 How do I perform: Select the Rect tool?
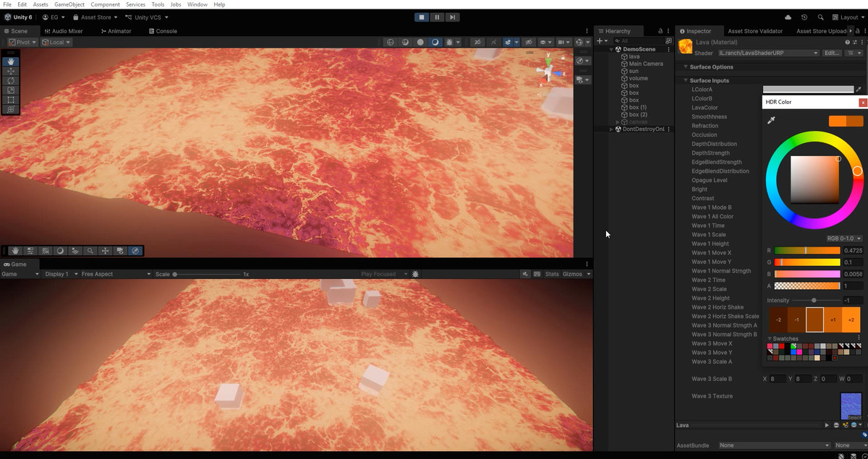click(x=11, y=99)
